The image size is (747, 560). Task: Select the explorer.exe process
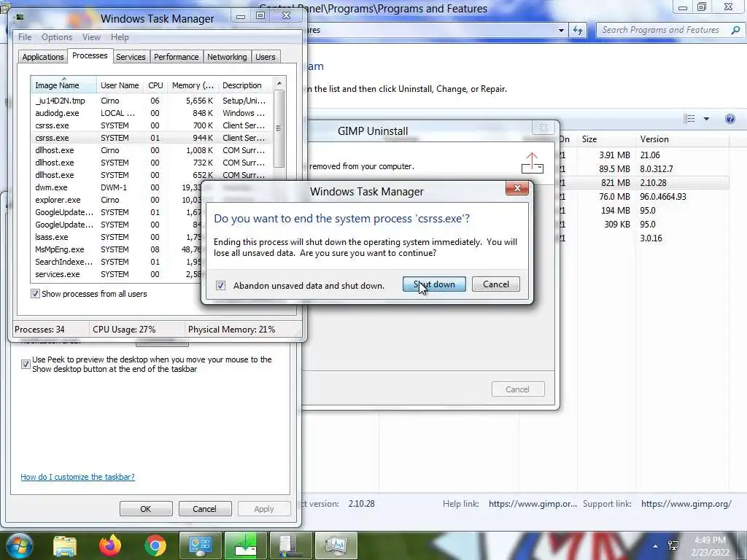[117, 200]
